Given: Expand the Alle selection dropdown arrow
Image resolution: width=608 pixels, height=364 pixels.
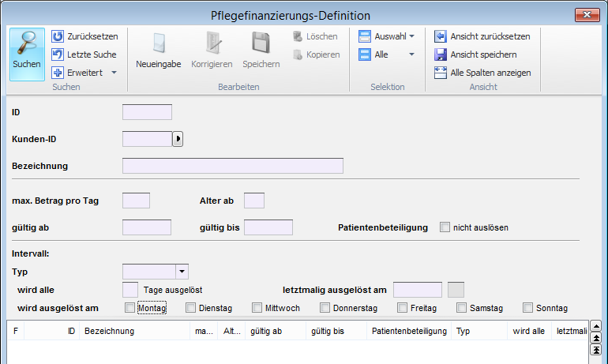Looking at the screenshot, I should [412, 54].
